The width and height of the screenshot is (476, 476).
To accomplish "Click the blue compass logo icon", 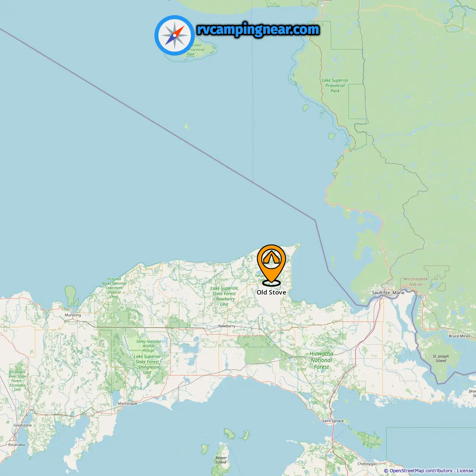I will click(x=174, y=35).
